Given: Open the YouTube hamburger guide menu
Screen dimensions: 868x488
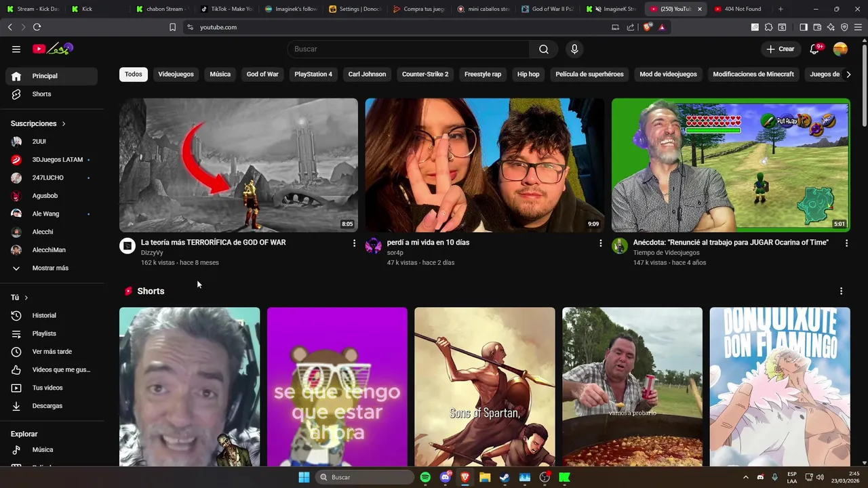Looking at the screenshot, I should click(x=16, y=49).
